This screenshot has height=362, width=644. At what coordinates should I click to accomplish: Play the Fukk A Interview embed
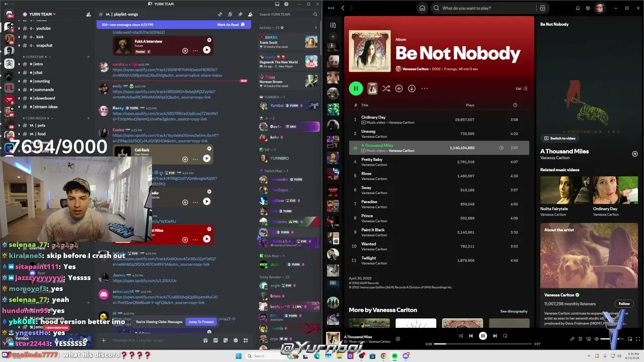[207, 50]
